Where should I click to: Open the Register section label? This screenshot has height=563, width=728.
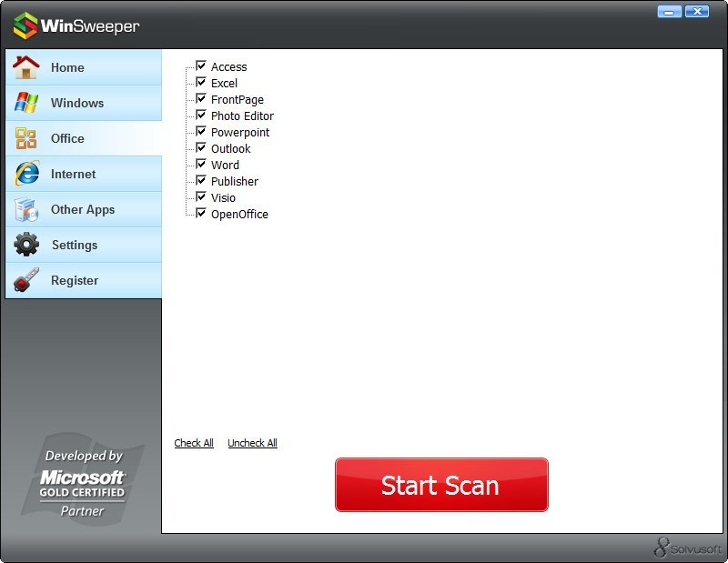[75, 281]
